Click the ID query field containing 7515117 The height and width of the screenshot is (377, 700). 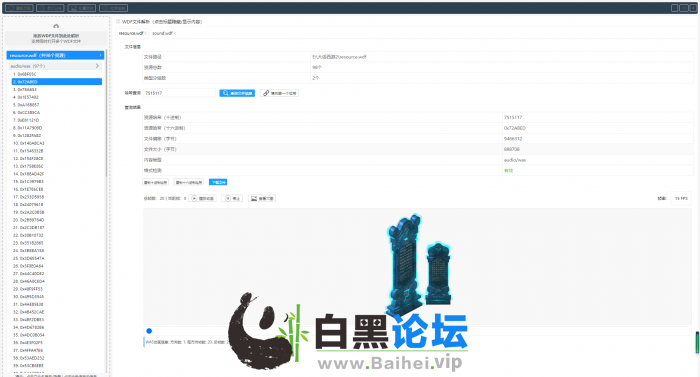(179, 93)
